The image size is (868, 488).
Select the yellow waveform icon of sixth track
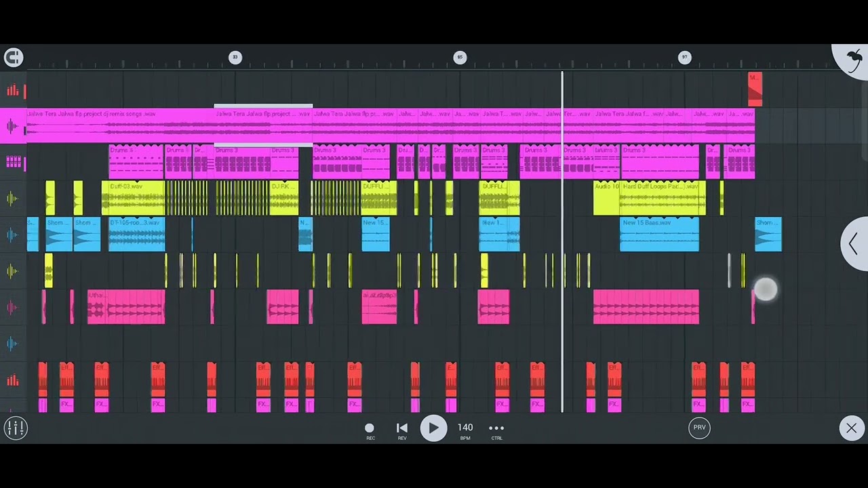tap(12, 271)
